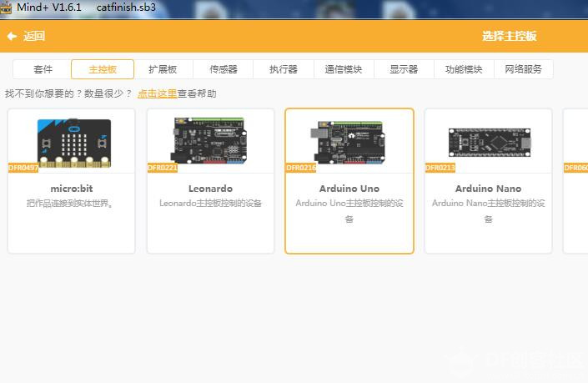The height and width of the screenshot is (383, 588).
Task: Open the 套件 tab
Action: pos(43,69)
